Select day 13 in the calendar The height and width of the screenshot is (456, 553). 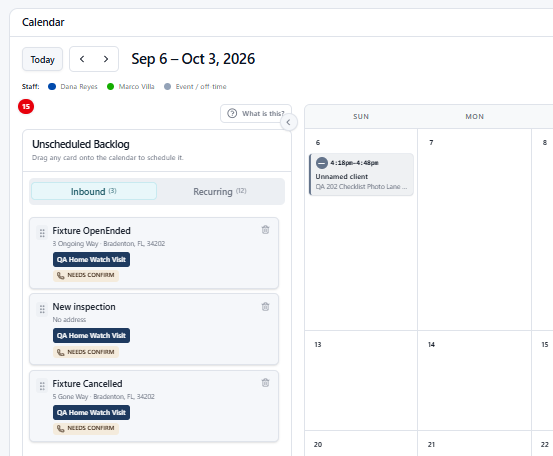pyautogui.click(x=318, y=345)
